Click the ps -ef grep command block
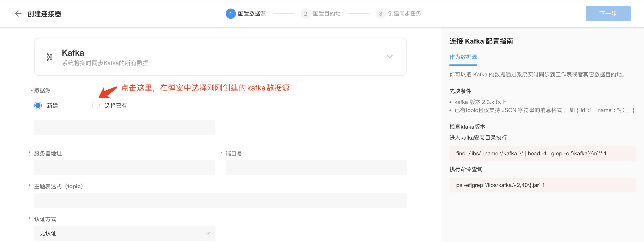 (542, 185)
